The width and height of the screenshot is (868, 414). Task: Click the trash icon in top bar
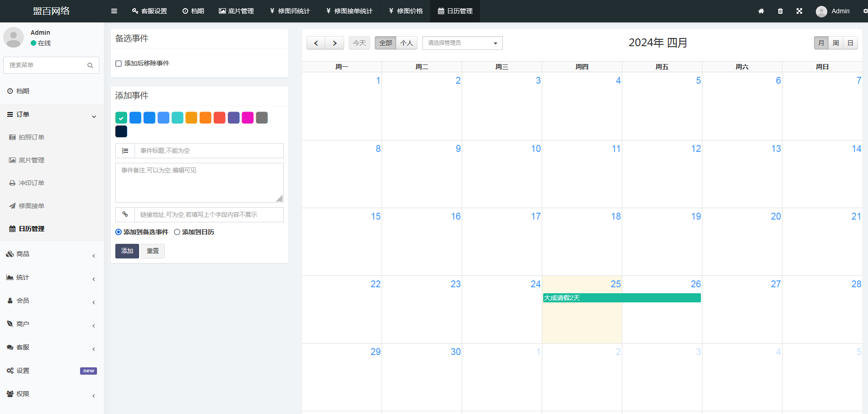[780, 11]
